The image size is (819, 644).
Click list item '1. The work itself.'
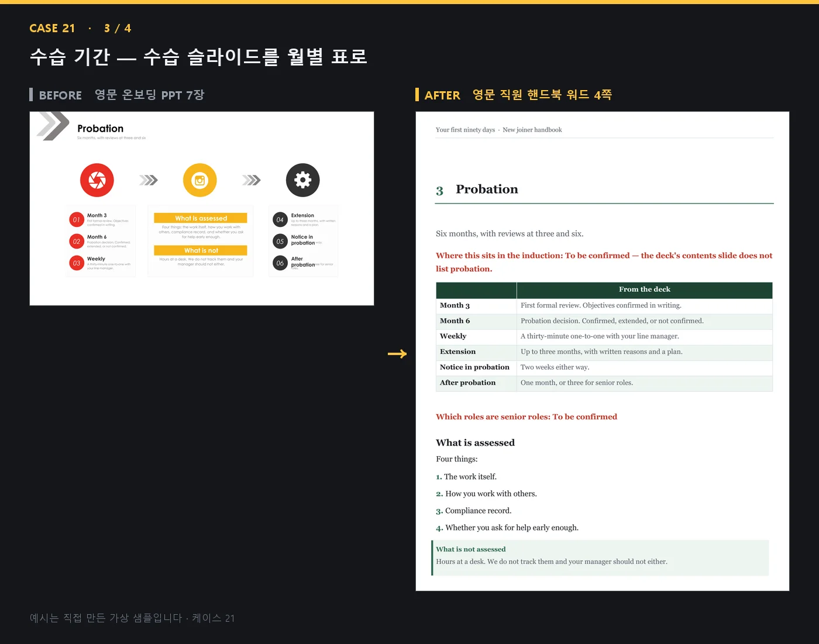466,477
